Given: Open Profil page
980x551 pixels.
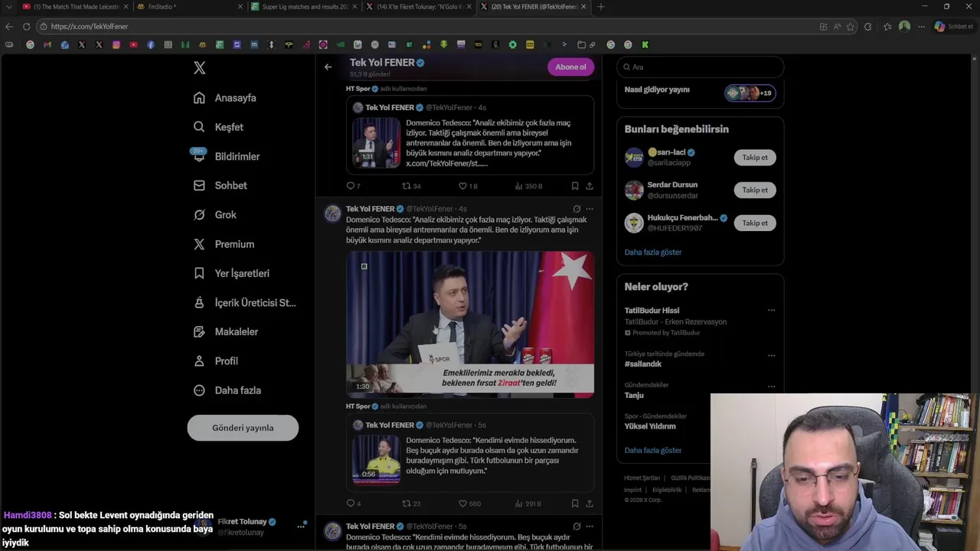Looking at the screenshot, I should [216, 361].
